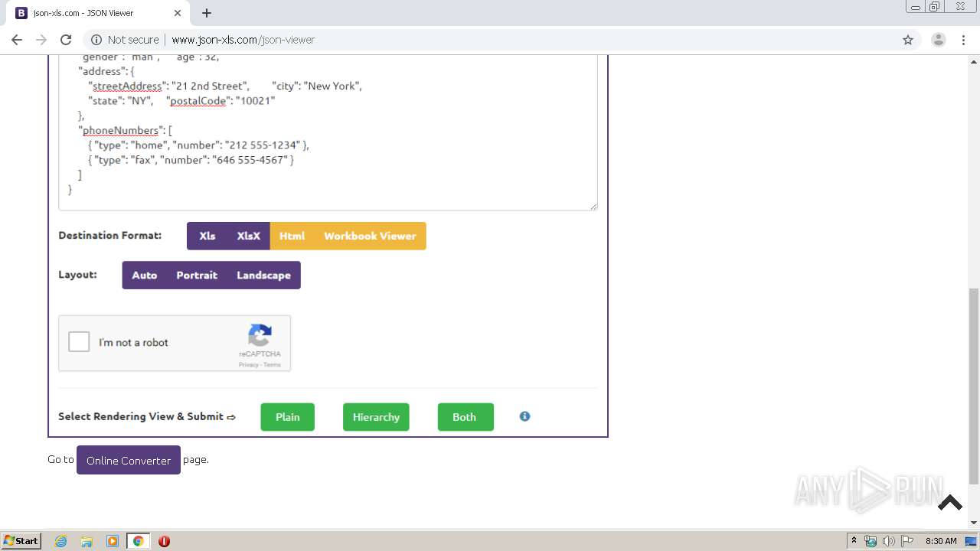Select the Html destination format
Image resolution: width=980 pixels, height=551 pixels.
point(292,236)
